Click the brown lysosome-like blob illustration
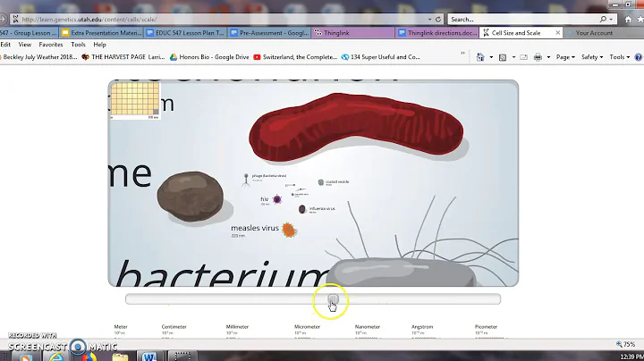 [191, 196]
